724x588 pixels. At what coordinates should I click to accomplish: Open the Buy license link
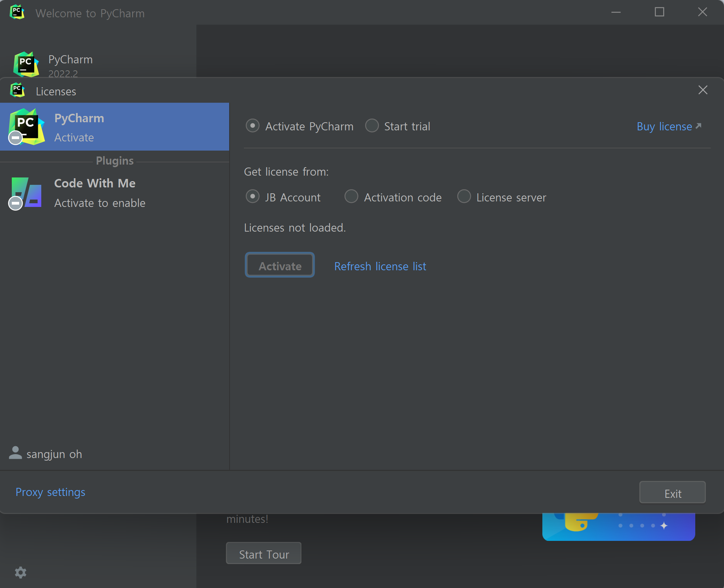pos(669,126)
